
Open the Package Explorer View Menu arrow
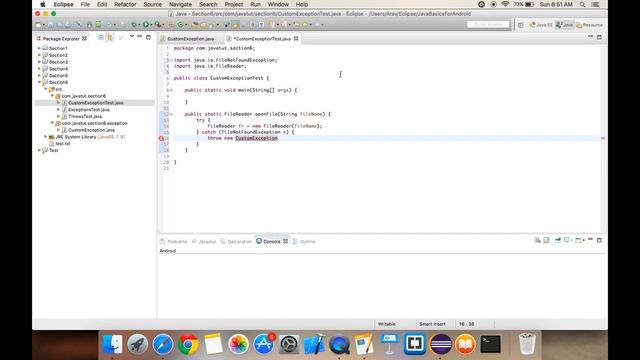pos(131,37)
